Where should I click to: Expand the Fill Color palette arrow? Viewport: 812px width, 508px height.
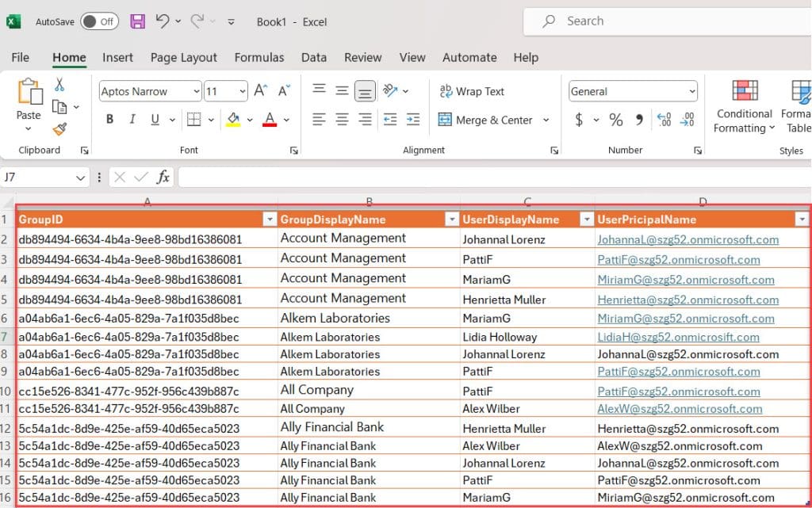[x=250, y=120]
